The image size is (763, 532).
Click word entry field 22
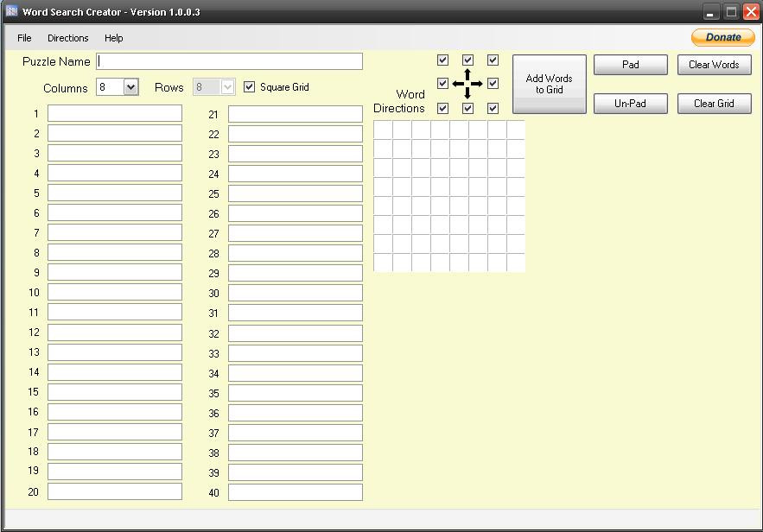point(296,134)
